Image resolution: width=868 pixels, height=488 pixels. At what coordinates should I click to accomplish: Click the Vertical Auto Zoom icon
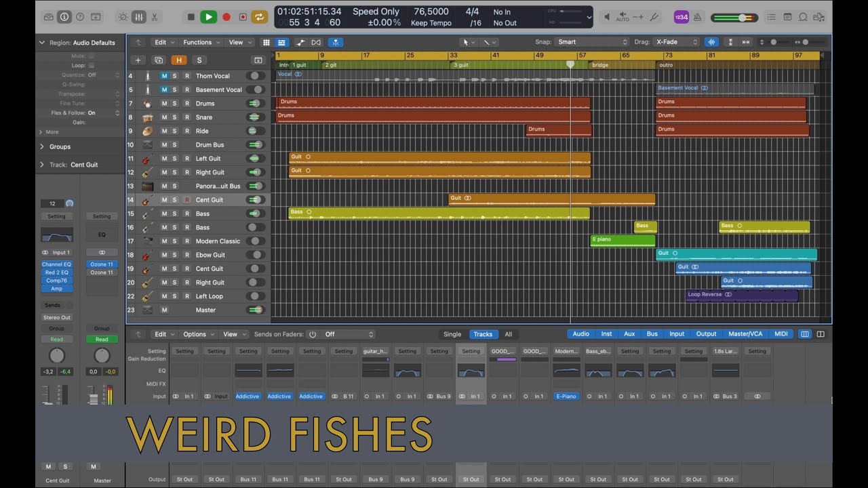point(730,42)
